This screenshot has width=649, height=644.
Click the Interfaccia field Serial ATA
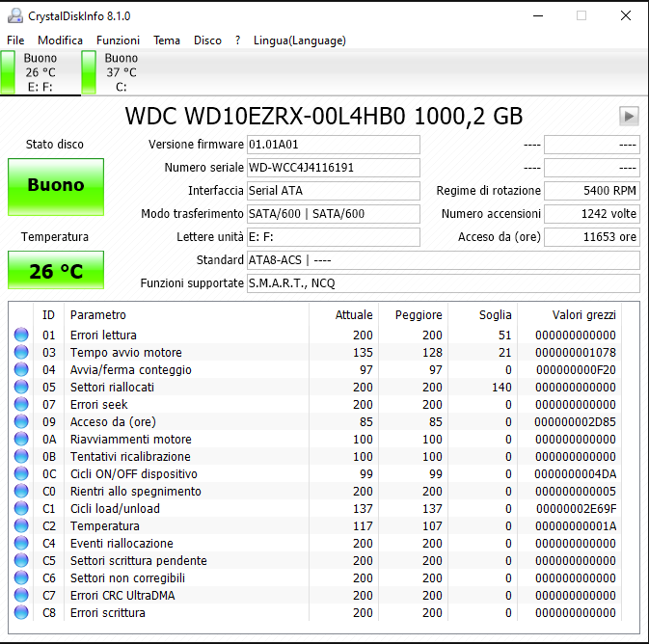(334, 191)
